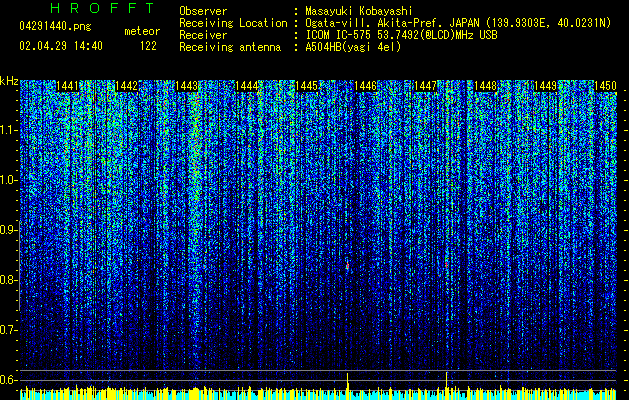Click the date stamp 02.04.29 14:40
The image size is (629, 400).
pos(61,46)
